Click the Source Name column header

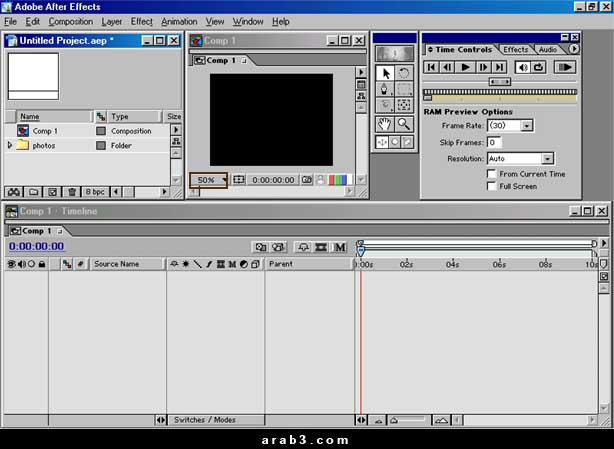click(x=127, y=264)
